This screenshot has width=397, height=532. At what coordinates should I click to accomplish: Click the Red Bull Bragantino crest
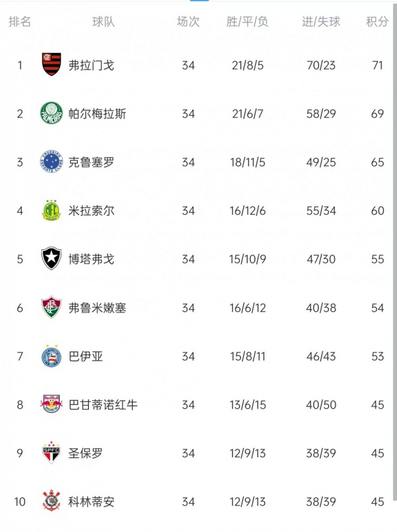point(52,405)
